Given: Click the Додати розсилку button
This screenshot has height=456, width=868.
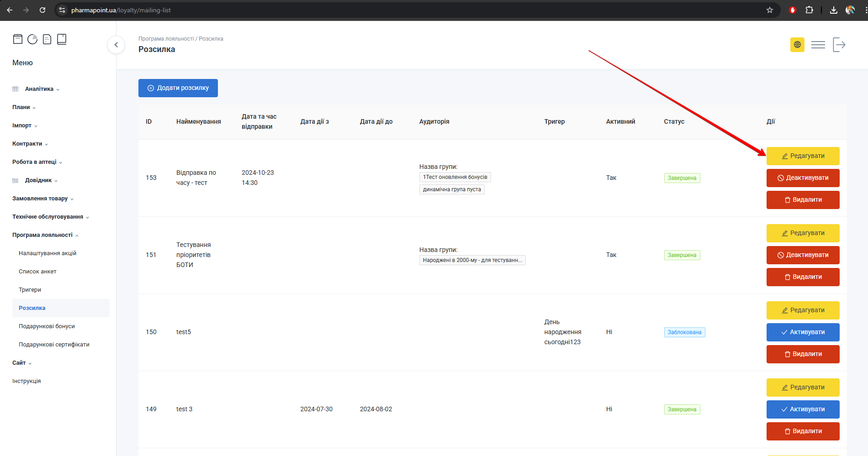Looking at the screenshot, I should pos(178,88).
